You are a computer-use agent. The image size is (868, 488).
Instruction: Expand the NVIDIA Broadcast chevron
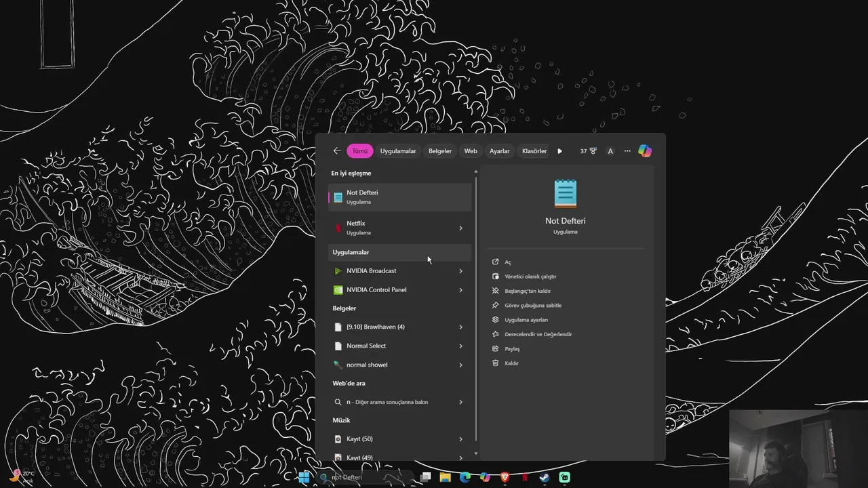coord(460,271)
